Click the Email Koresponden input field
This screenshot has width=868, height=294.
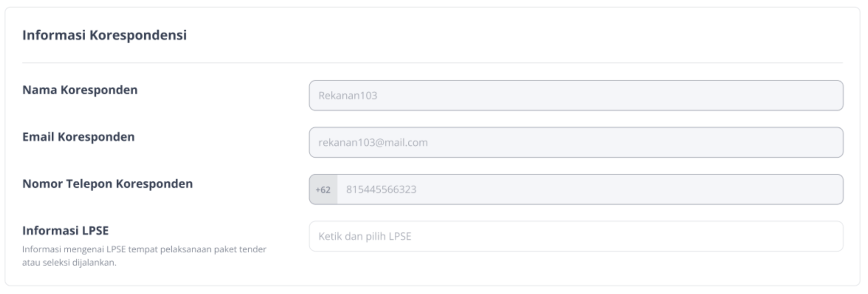point(576,142)
